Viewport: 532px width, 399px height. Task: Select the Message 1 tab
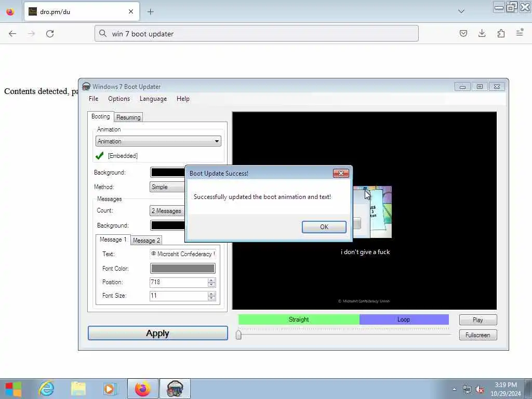(113, 240)
